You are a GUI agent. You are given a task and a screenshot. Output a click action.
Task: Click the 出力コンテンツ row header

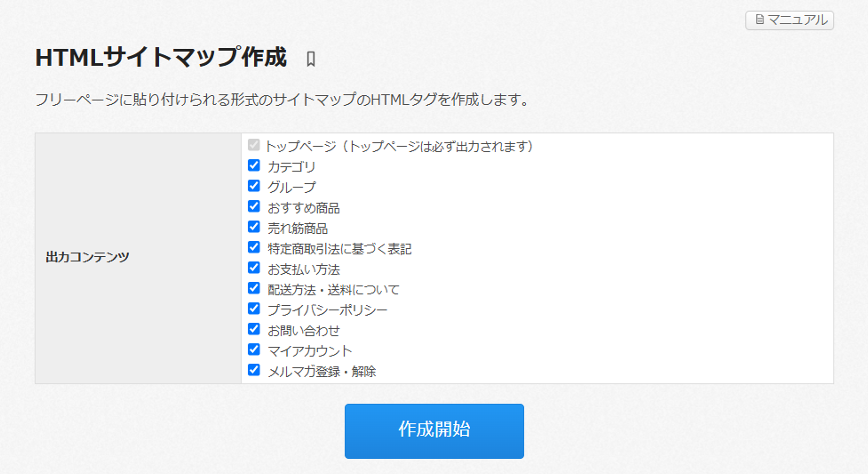click(x=87, y=257)
